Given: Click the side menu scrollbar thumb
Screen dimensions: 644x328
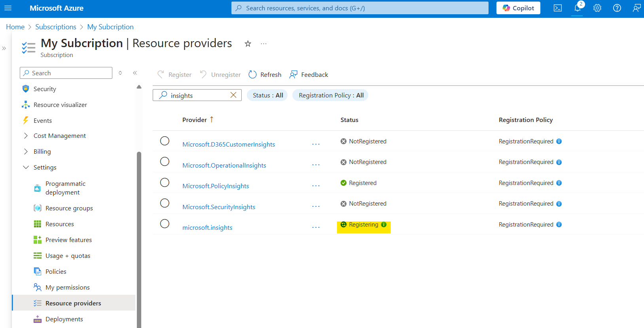Looking at the screenshot, I should pos(139,240).
